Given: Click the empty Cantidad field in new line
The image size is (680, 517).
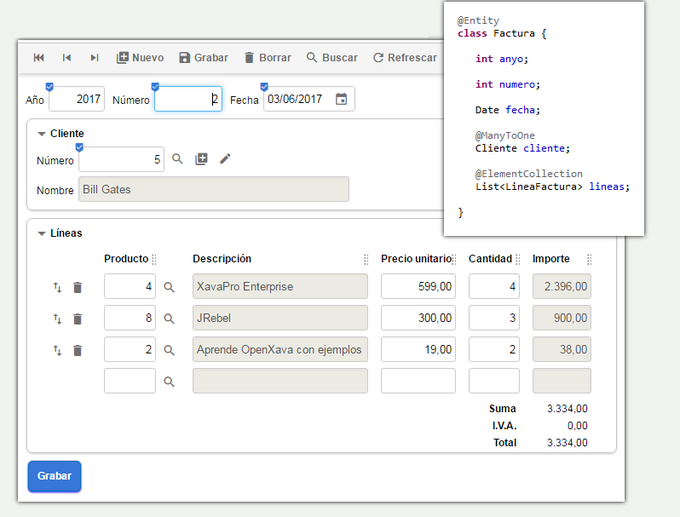Looking at the screenshot, I should (x=494, y=381).
